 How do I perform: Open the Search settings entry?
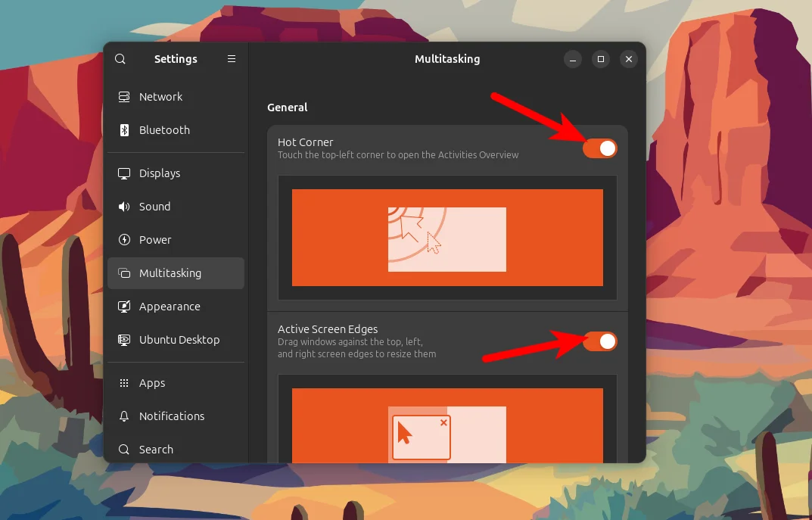click(x=156, y=449)
